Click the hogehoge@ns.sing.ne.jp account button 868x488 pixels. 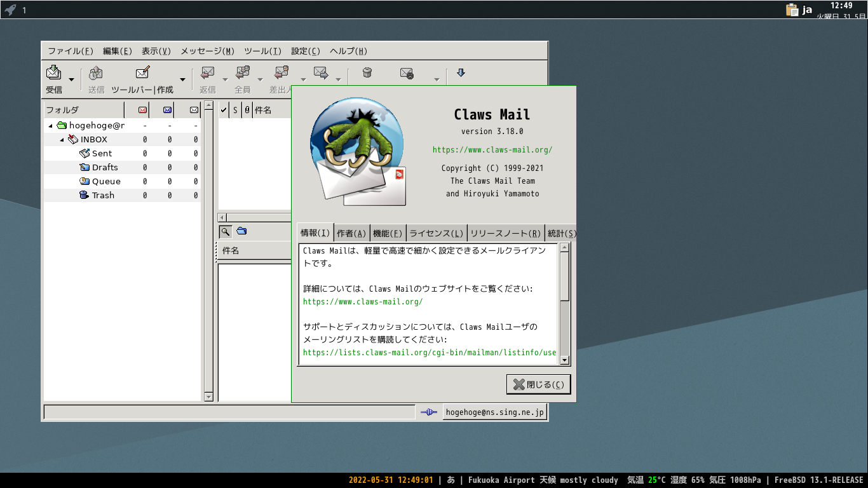494,412
